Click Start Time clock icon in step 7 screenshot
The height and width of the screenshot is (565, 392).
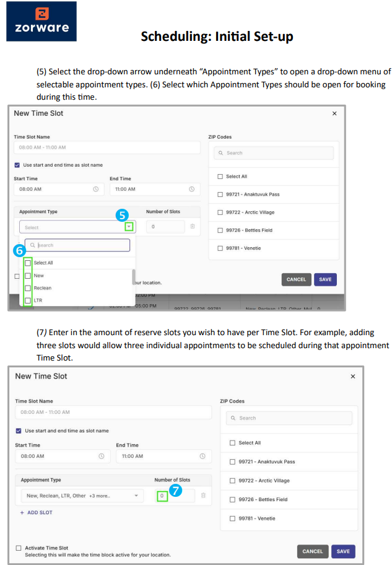click(x=102, y=456)
